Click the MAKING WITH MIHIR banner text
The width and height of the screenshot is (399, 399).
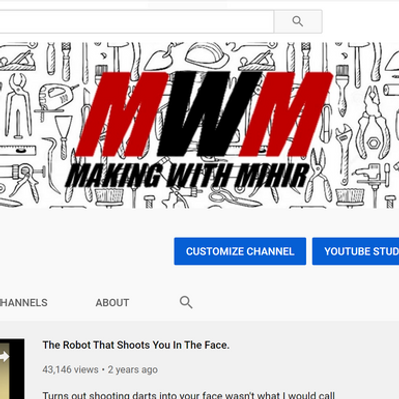188,175
